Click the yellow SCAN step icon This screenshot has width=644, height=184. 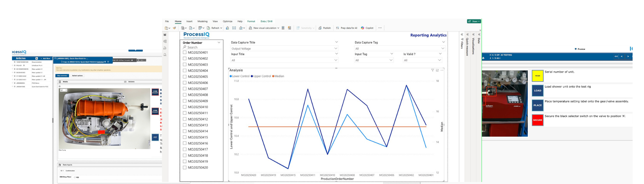(x=537, y=76)
